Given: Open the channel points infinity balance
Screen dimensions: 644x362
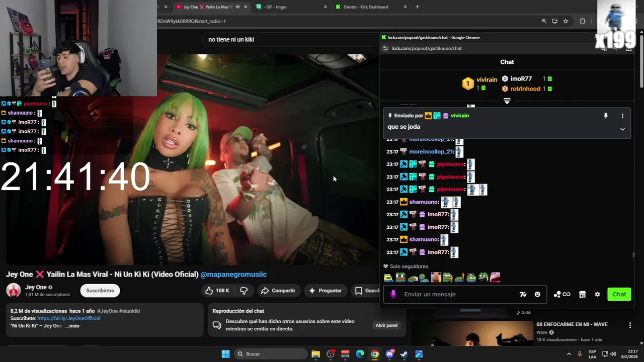Looking at the screenshot, I should click(562, 294).
